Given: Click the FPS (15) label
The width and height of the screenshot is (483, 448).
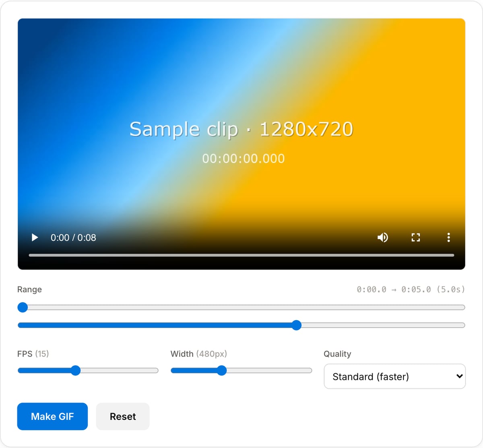Looking at the screenshot, I should (x=33, y=354).
